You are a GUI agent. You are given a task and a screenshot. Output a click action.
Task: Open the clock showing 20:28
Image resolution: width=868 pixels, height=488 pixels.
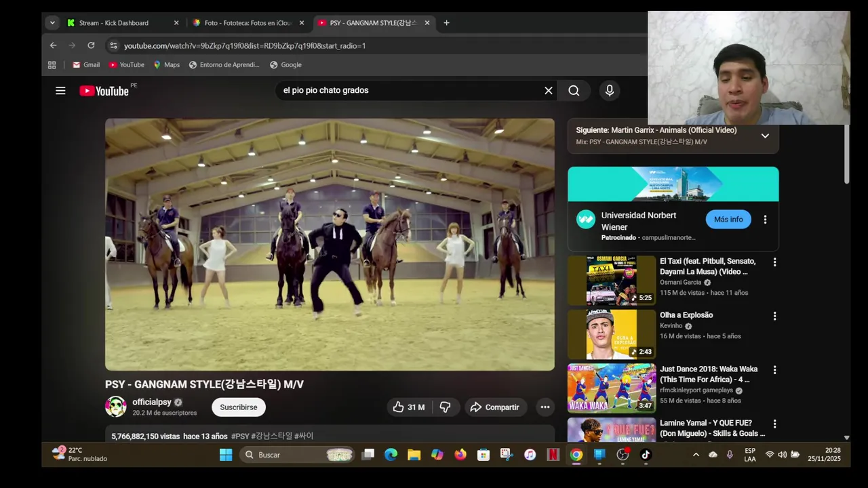tap(824, 454)
